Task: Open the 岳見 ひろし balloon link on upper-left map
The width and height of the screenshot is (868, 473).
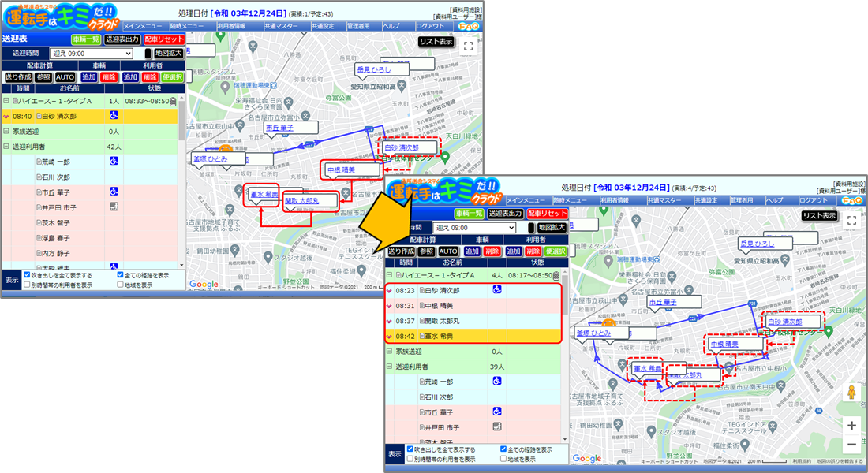Action: pyautogui.click(x=374, y=69)
